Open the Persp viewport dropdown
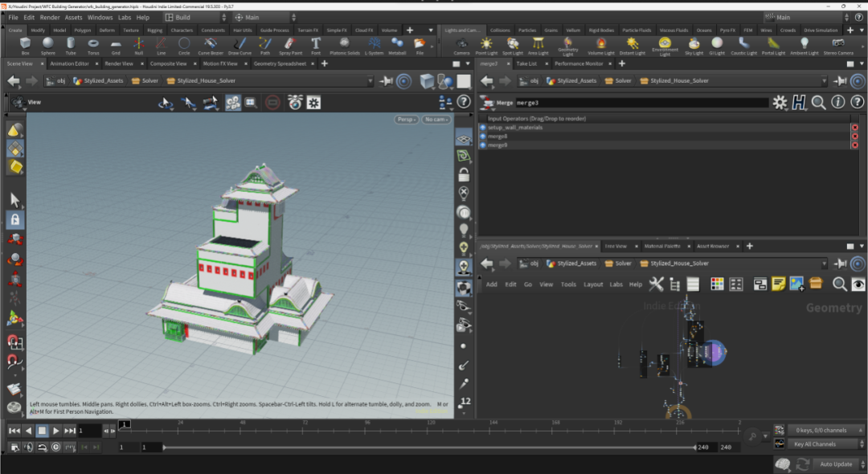Viewport: 868px width, 474px height. pyautogui.click(x=407, y=120)
